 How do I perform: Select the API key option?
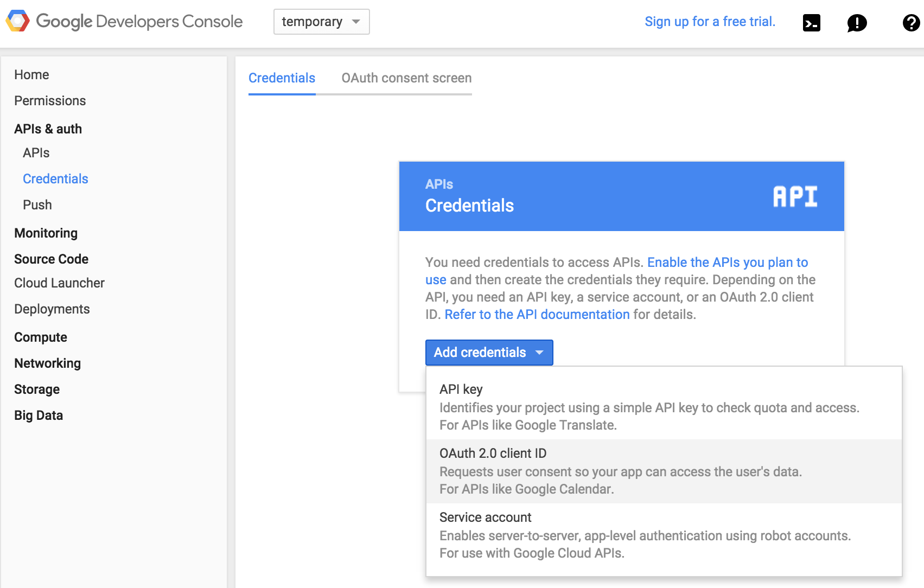[x=664, y=407]
